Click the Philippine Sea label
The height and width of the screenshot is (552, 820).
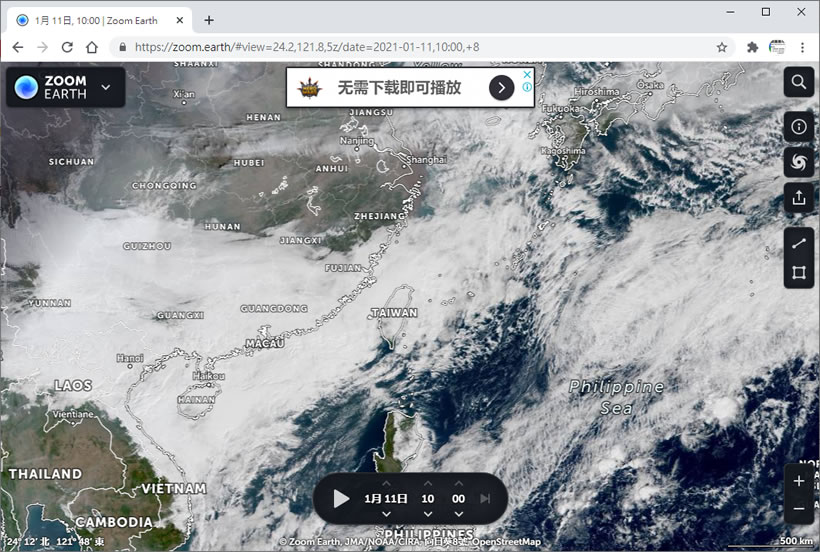pyautogui.click(x=617, y=397)
